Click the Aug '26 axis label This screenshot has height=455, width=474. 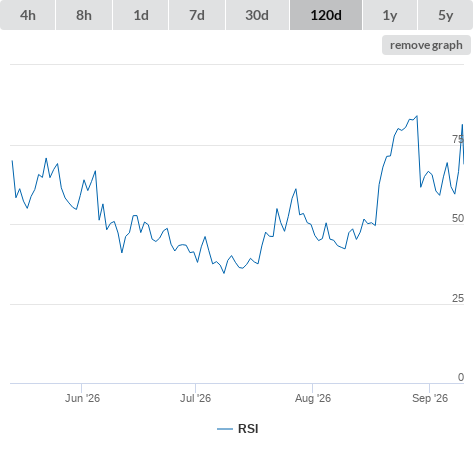click(313, 398)
